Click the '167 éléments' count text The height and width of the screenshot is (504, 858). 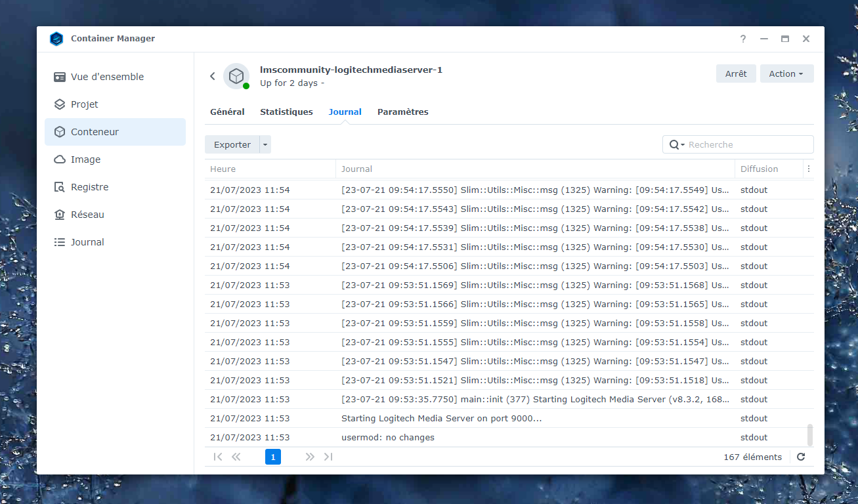[x=753, y=457]
